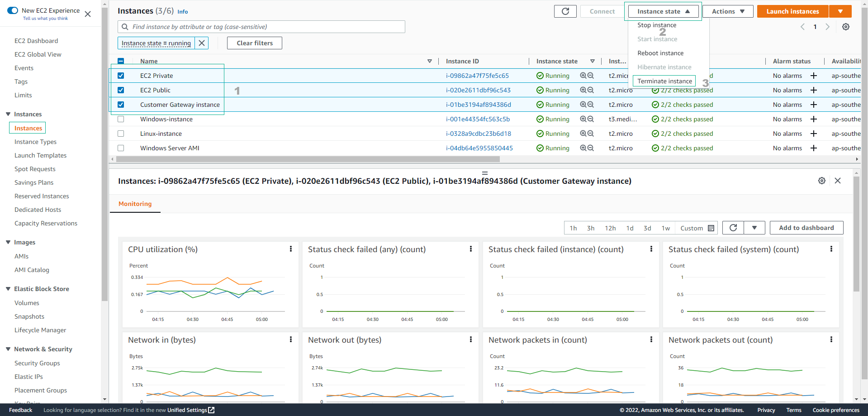Add alarm plus icon for EC2 Public
The width and height of the screenshot is (868, 416).
point(813,90)
